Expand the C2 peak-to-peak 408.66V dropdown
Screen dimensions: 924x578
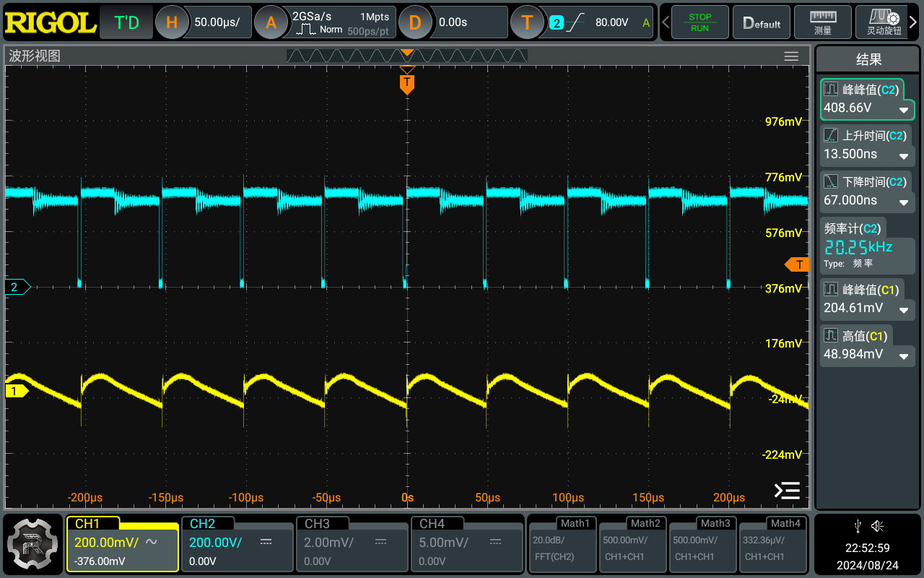(903, 110)
